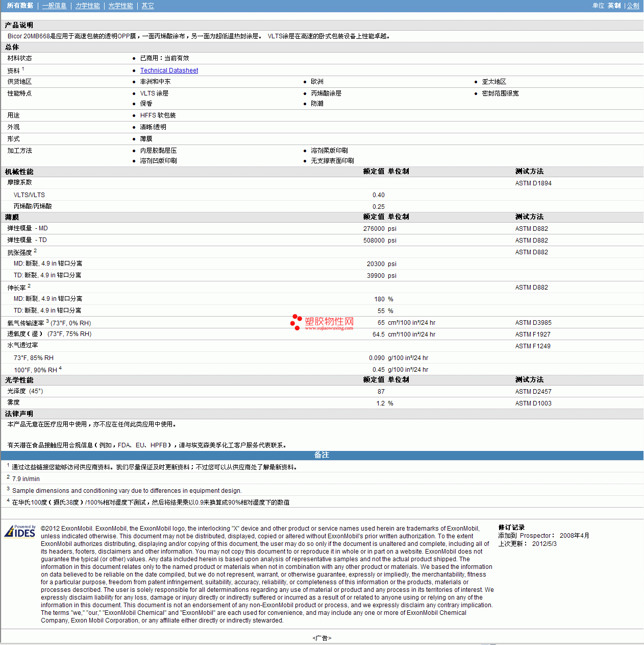Click footnote 1 superscript next to 资料

coord(23,69)
